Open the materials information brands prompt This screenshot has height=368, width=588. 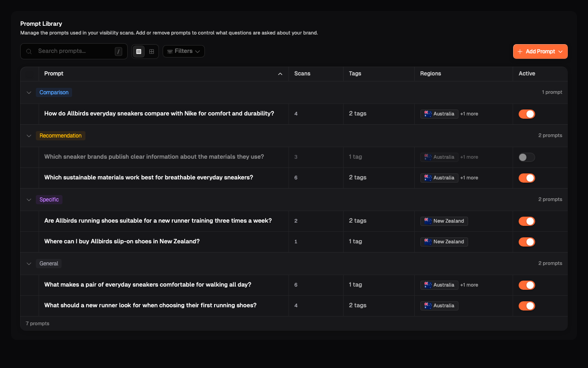(154, 157)
